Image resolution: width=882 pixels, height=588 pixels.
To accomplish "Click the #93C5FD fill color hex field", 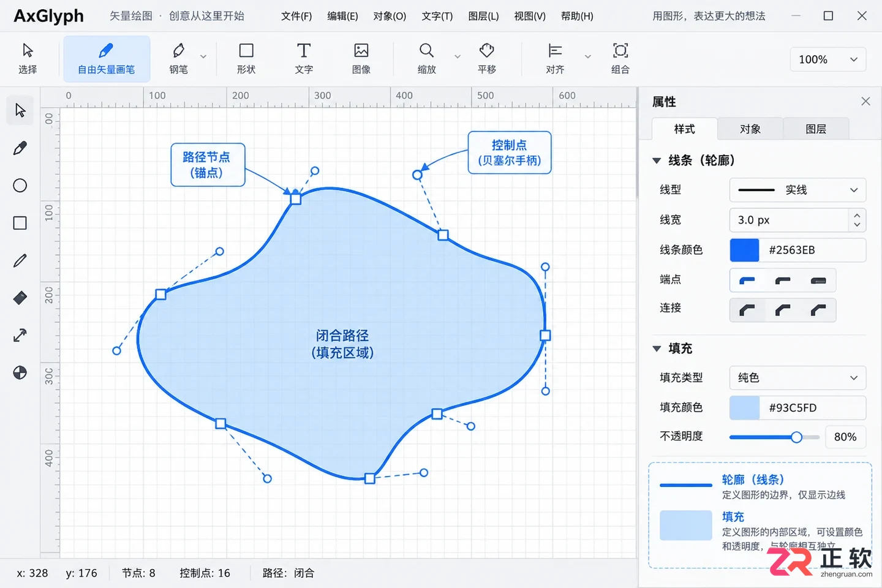I will [812, 408].
